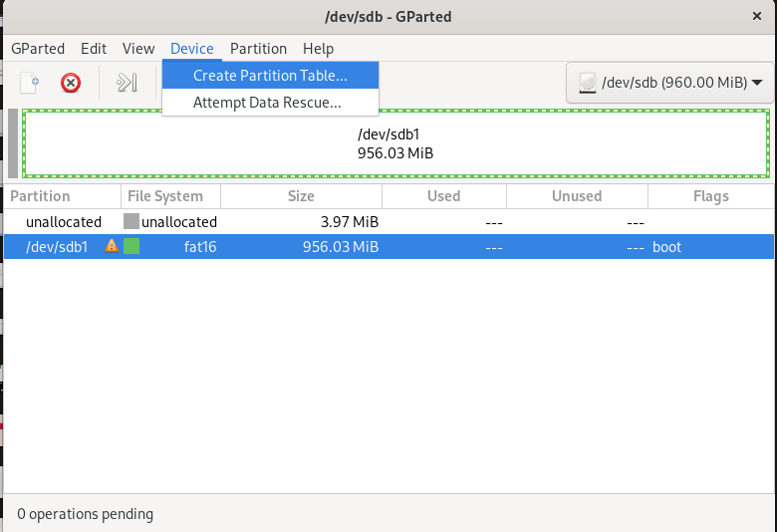Click the red Delete partition icon

tap(71, 83)
